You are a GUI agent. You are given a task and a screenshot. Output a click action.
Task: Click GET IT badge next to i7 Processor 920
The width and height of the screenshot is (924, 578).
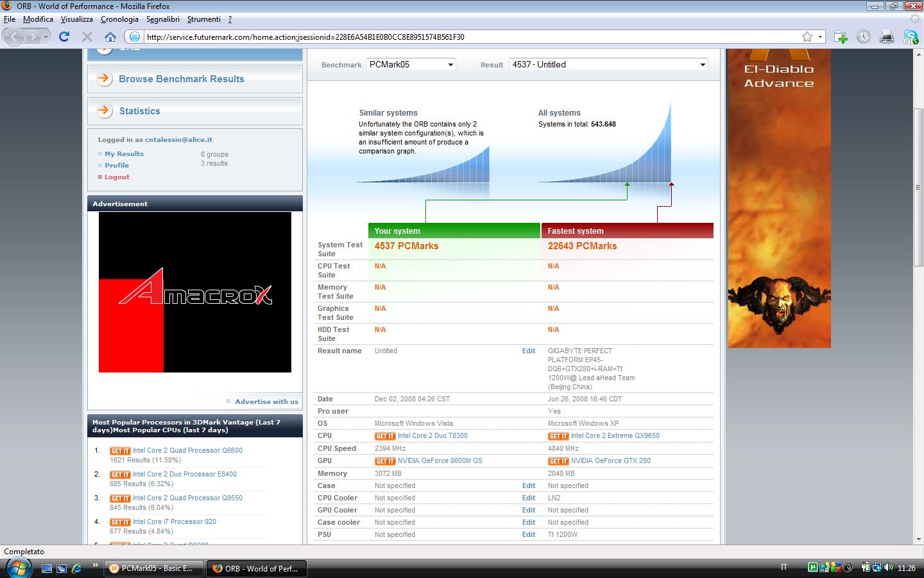tap(120, 522)
